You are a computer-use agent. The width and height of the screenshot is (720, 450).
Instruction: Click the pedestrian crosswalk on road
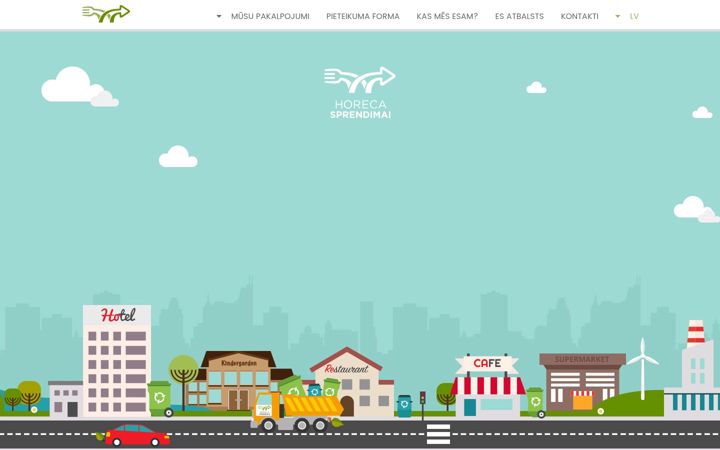[x=439, y=434]
